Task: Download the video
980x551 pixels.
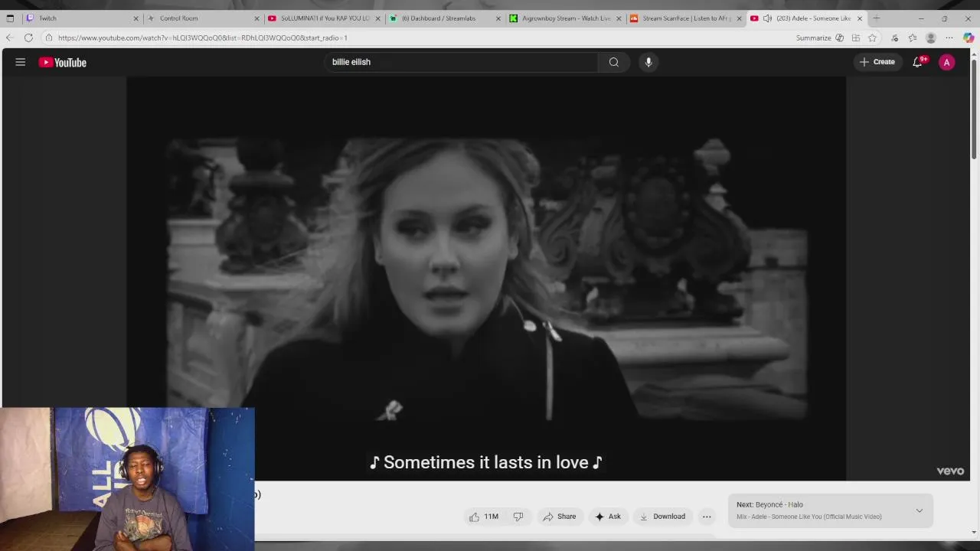Action: coord(663,517)
